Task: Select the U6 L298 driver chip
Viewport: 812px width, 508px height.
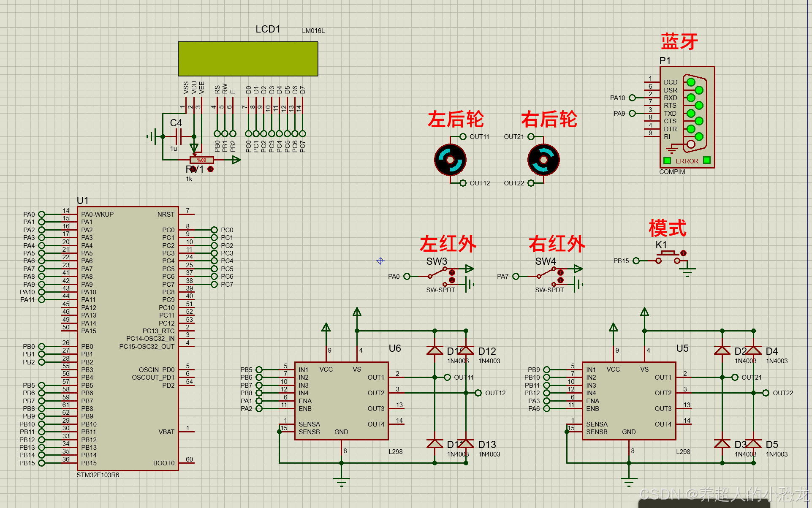Action: (x=341, y=400)
